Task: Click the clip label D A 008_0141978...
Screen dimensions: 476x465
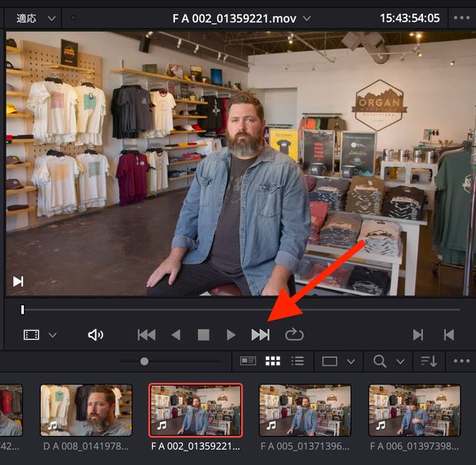Action: 86,447
